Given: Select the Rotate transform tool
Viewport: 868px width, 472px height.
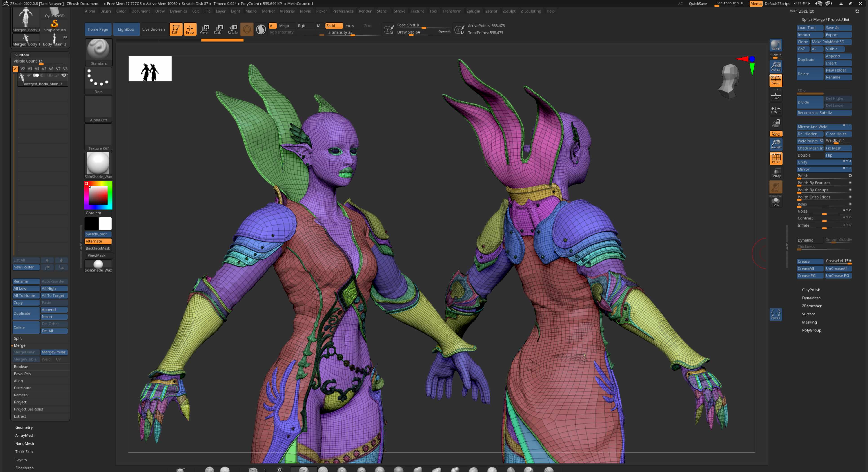Looking at the screenshot, I should pos(232,29).
